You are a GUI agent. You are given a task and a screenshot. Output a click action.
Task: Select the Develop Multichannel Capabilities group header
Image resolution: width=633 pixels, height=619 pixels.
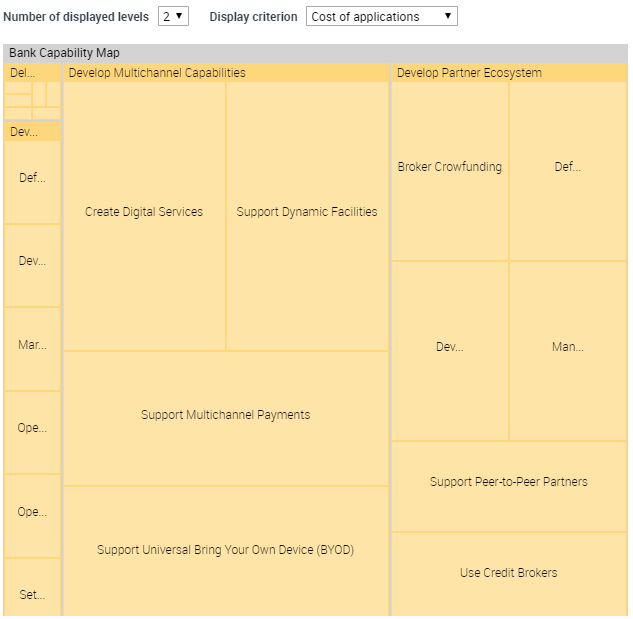[x=226, y=73]
